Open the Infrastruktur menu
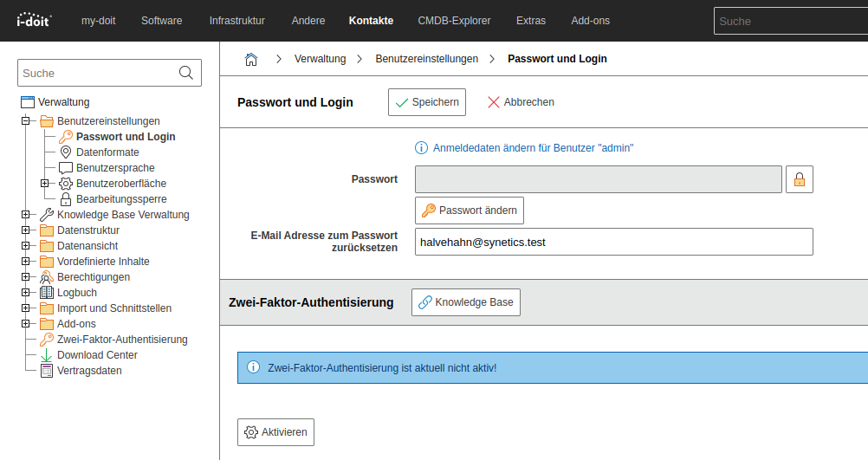868x460 pixels. point(236,21)
